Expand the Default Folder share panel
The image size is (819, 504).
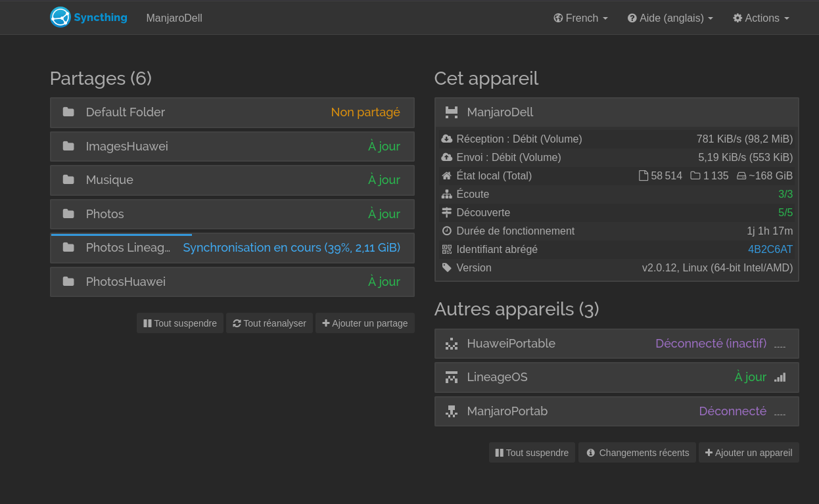click(232, 112)
